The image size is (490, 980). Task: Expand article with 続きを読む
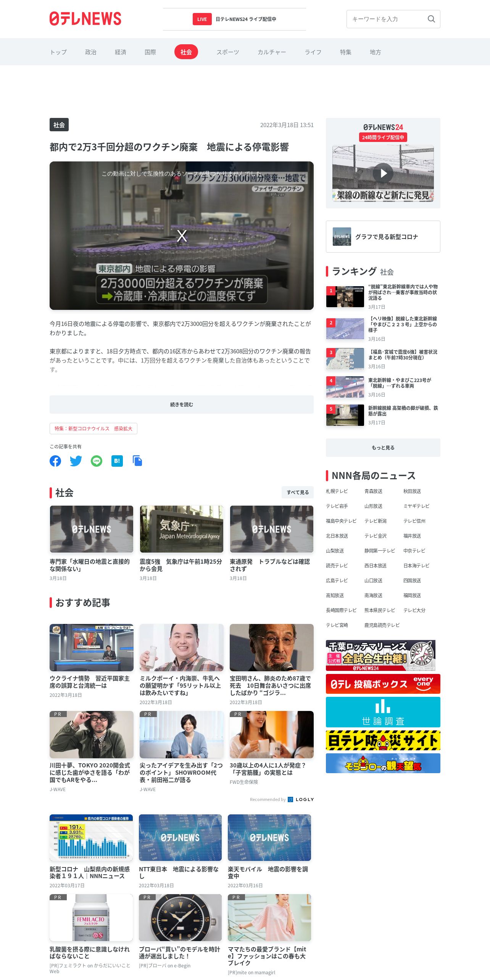[182, 405]
